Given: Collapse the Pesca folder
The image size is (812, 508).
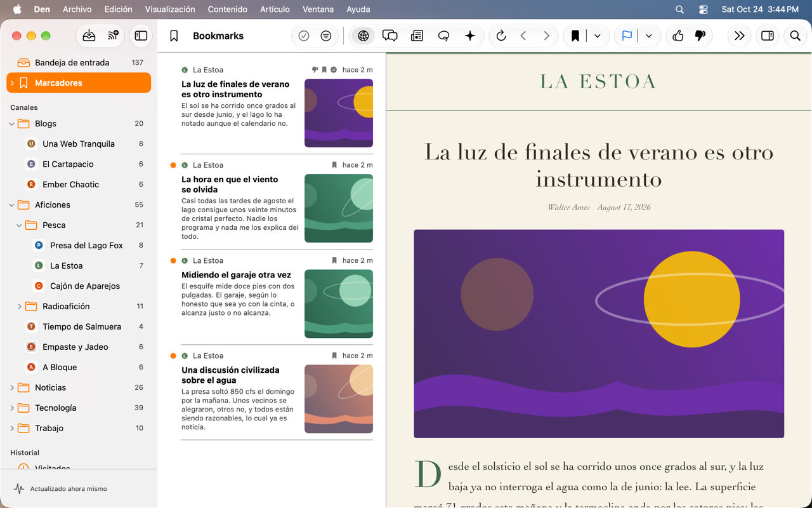Looking at the screenshot, I should pyautogui.click(x=19, y=225).
